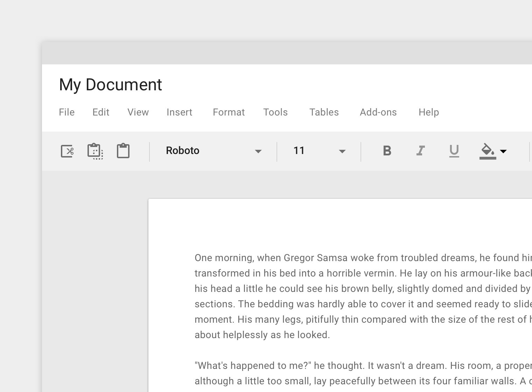Open the Tables menu

(324, 112)
